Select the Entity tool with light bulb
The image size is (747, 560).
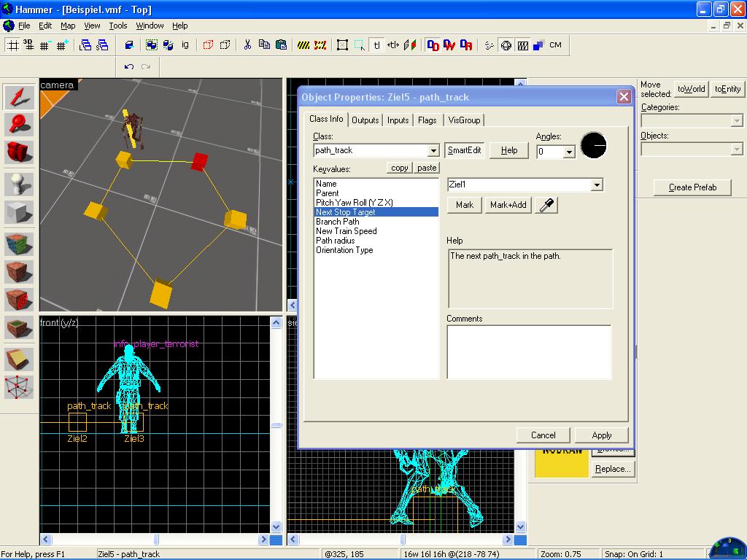pos(19,184)
